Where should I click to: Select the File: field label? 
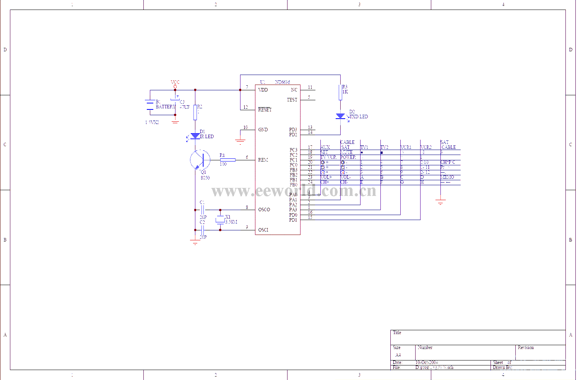coord(396,367)
